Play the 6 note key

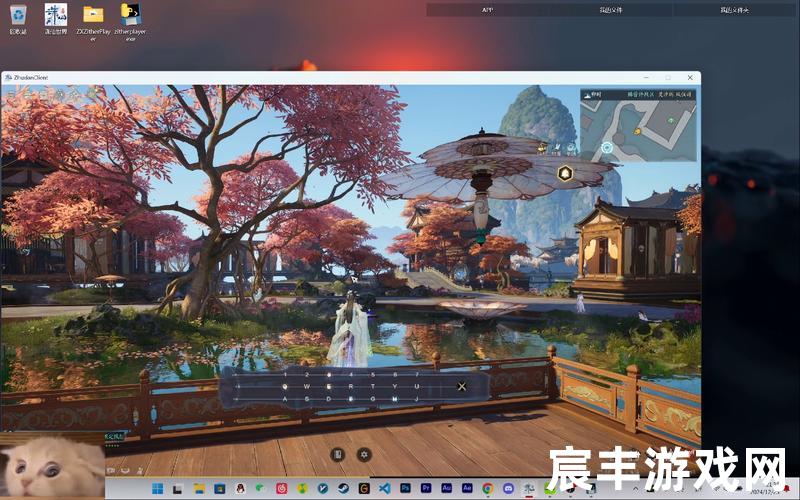coord(395,374)
